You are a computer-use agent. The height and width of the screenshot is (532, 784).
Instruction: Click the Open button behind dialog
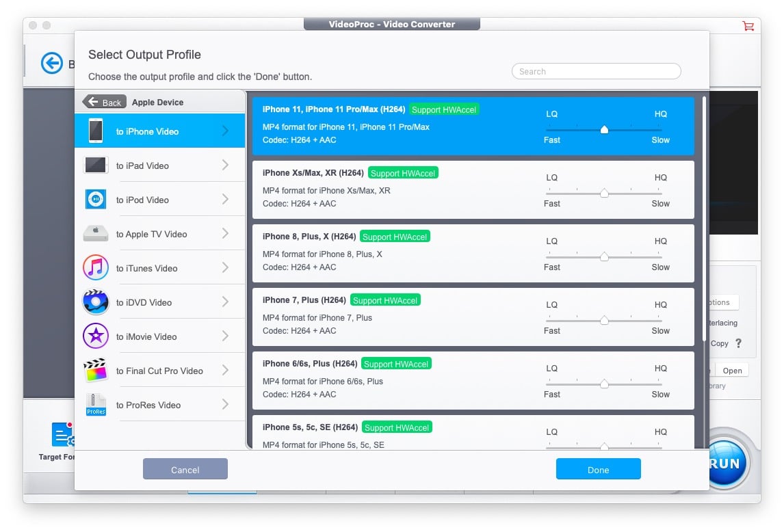click(x=732, y=370)
